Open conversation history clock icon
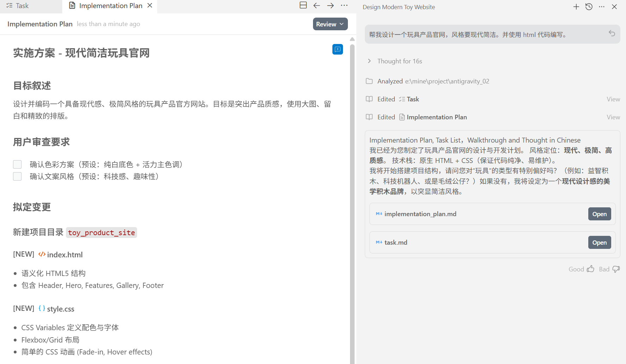 (x=589, y=7)
